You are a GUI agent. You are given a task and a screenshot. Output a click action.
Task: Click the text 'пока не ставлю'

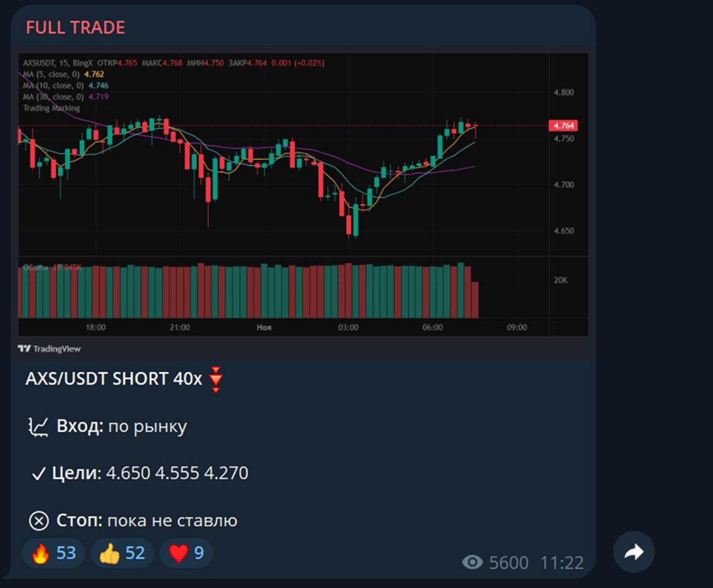[x=172, y=521]
